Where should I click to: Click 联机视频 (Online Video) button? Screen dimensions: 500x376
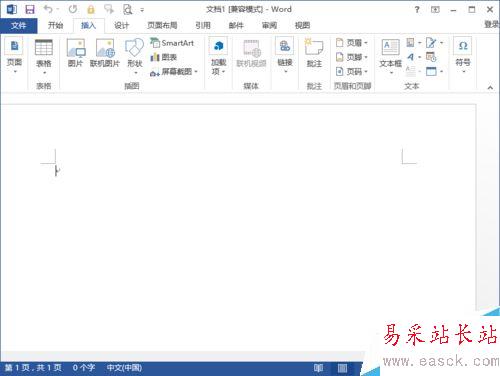(251, 53)
